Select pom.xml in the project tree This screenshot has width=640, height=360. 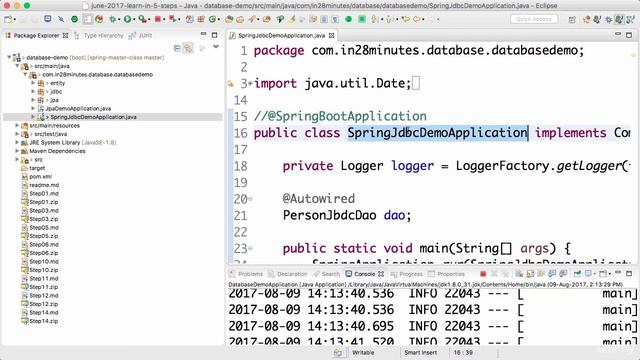[40, 177]
